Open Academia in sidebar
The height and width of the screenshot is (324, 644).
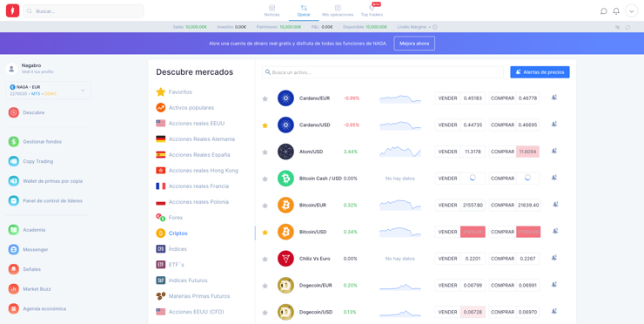[x=27, y=230]
